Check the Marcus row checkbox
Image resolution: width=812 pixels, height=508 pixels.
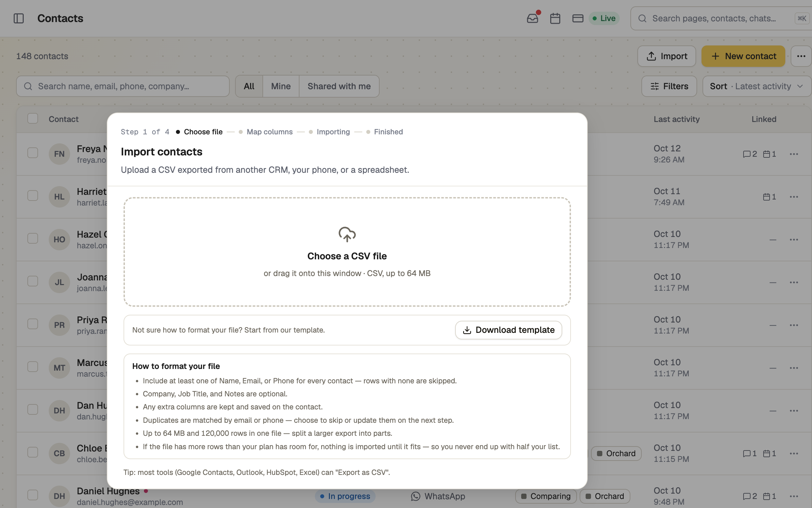[x=32, y=367]
